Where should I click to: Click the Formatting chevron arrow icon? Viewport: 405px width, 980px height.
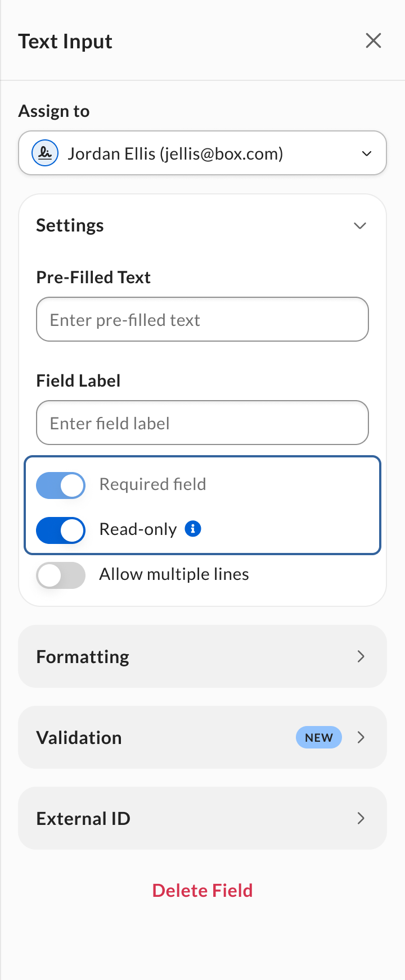click(361, 656)
